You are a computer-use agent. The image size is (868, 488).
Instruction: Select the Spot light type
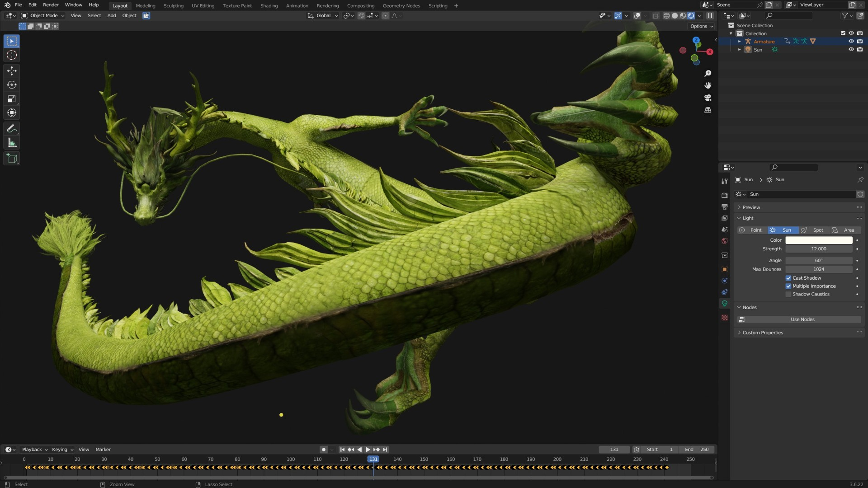click(x=814, y=230)
